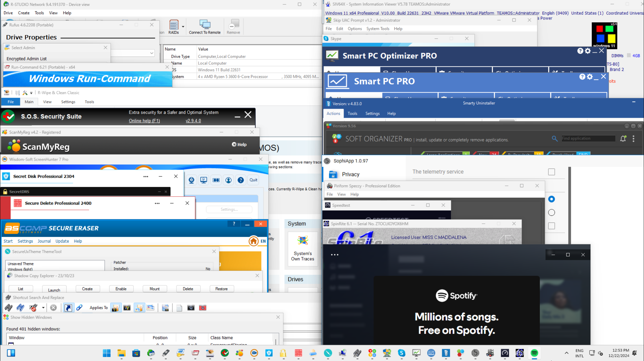Open the Spotify taskbar icon
Image resolution: width=644 pixels, height=361 pixels.
click(x=534, y=353)
